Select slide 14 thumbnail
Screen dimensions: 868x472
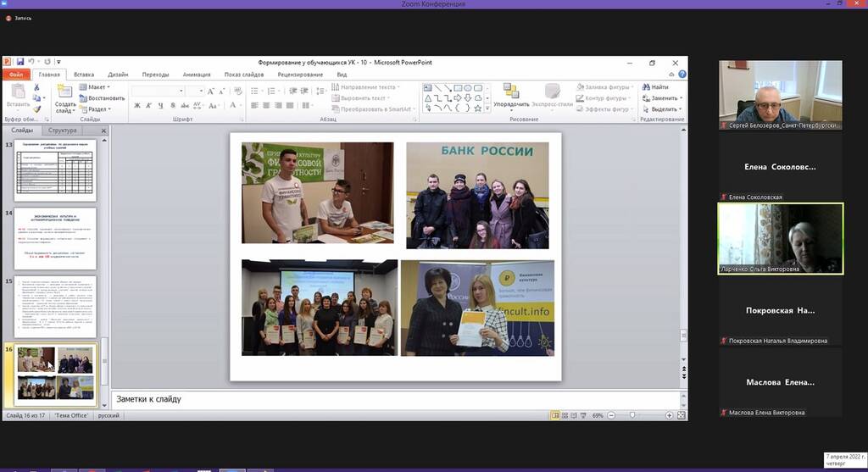tap(55, 238)
